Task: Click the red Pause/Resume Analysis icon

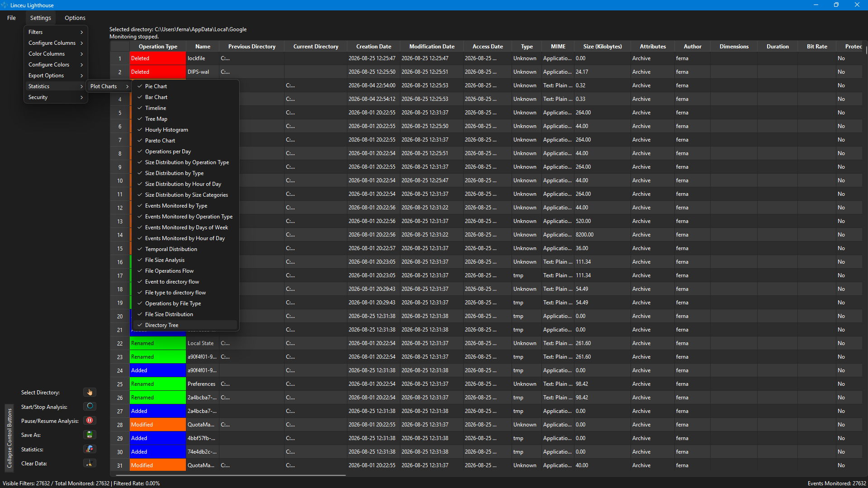Action: coord(90,421)
